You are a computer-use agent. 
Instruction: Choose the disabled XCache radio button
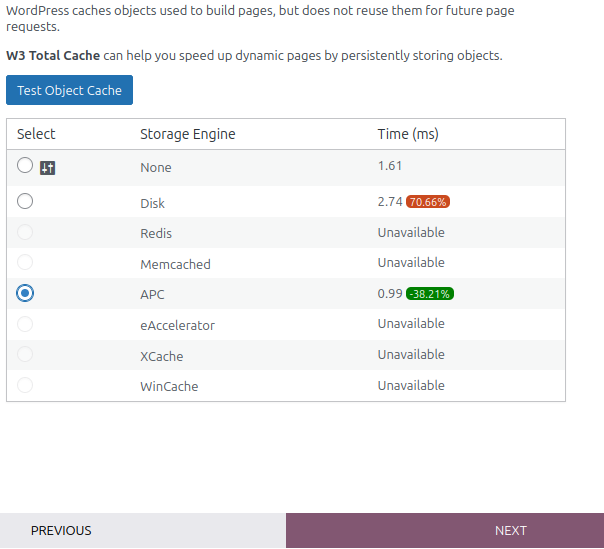point(25,354)
